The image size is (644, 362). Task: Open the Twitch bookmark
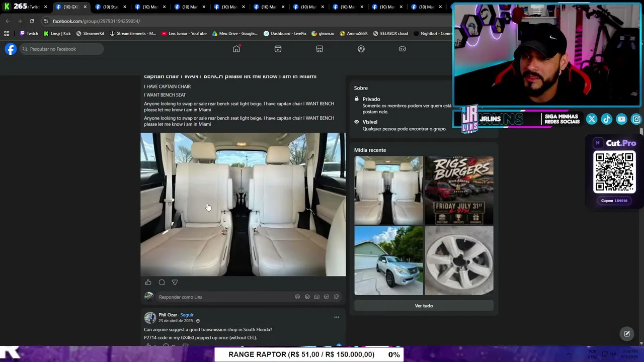[x=29, y=34]
